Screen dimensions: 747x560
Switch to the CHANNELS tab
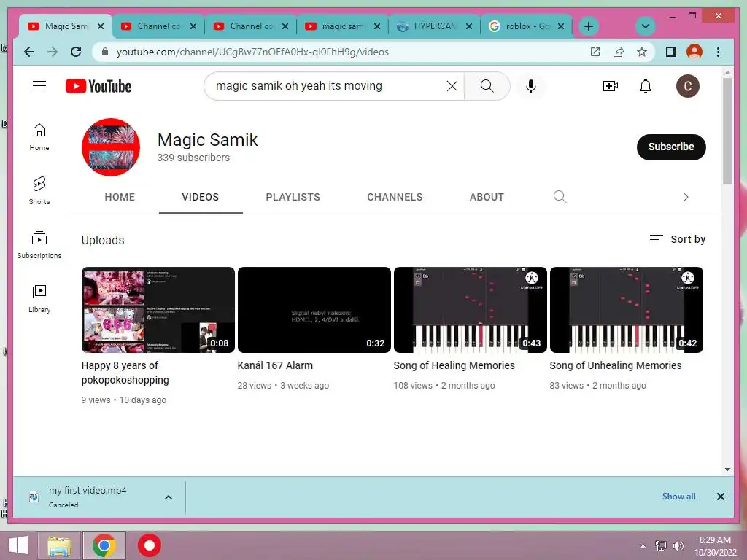click(395, 197)
